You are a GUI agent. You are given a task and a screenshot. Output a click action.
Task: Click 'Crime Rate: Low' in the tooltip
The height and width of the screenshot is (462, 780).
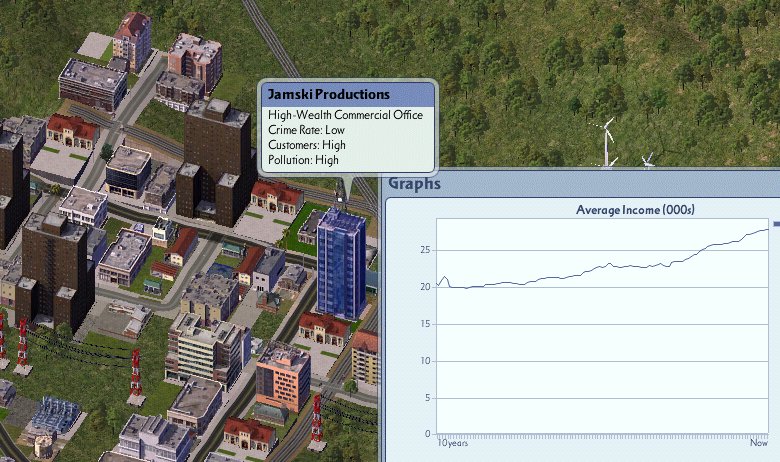click(307, 130)
